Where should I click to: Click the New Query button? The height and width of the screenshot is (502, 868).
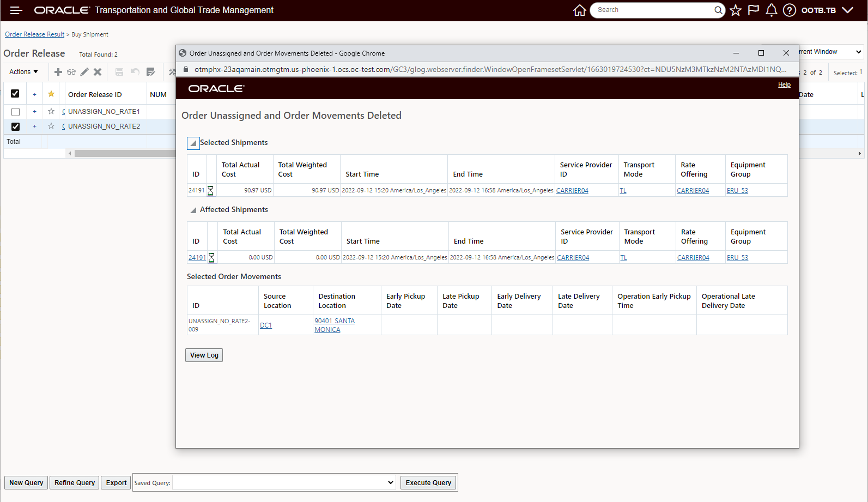26,483
